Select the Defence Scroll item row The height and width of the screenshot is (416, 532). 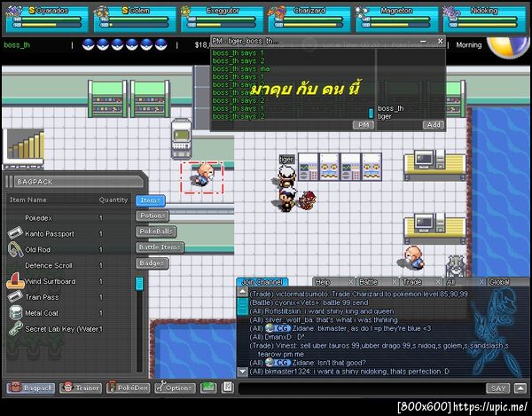[x=68, y=265]
